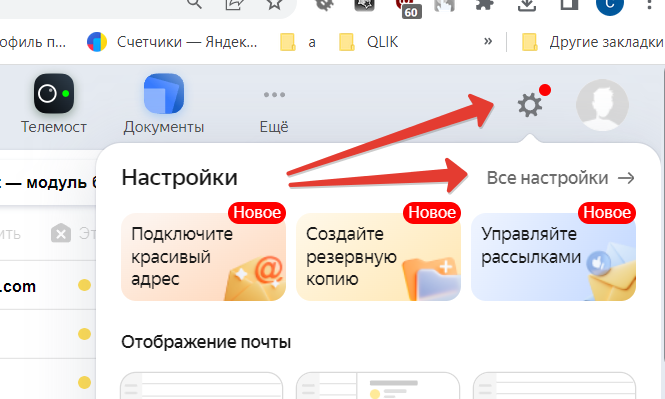Open the side panel browser icon

[x=569, y=4]
